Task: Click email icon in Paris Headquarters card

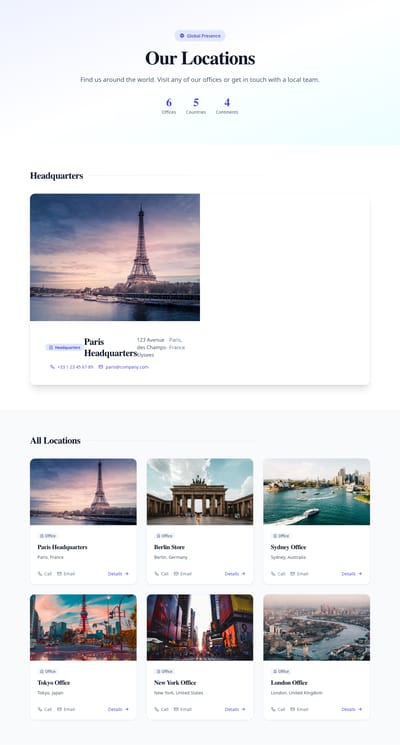Action: tap(59, 573)
